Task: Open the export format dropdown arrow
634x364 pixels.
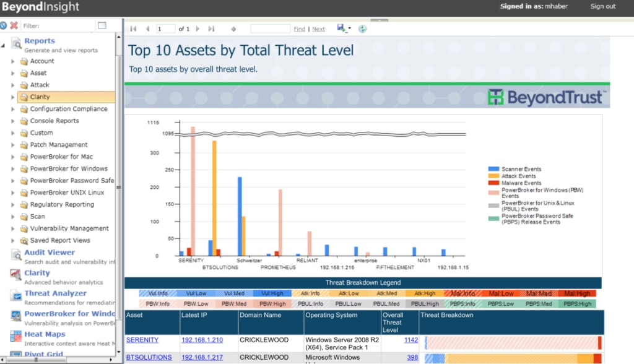Action: 349,28
